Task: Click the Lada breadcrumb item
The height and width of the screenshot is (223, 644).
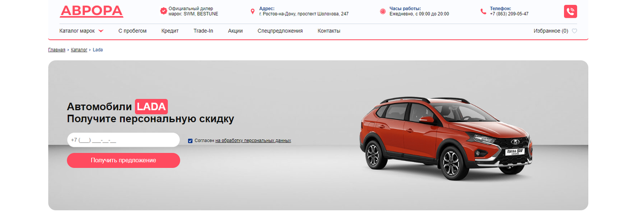Action: click(98, 49)
